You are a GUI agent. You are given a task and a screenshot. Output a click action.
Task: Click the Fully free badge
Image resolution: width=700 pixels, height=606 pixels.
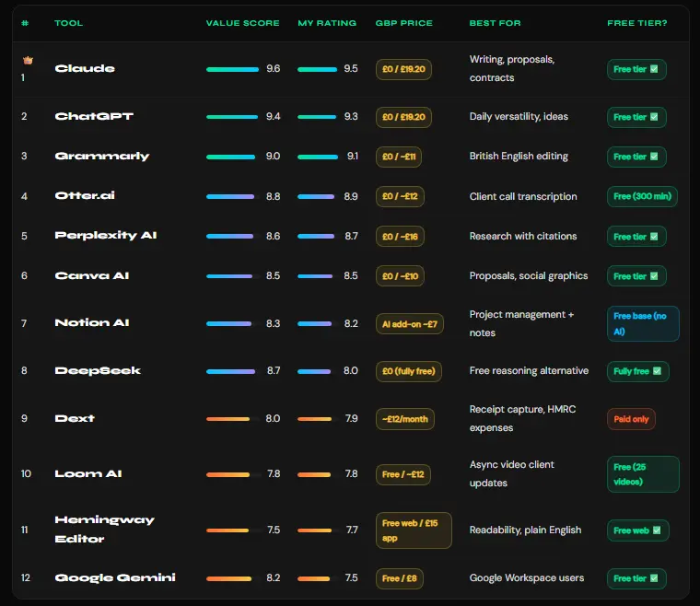pyautogui.click(x=638, y=371)
